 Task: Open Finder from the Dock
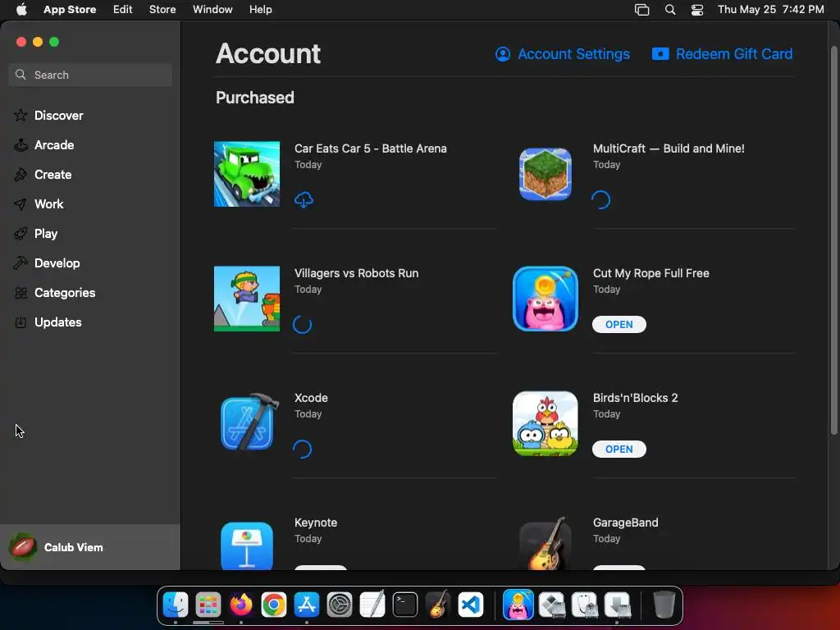pos(176,605)
